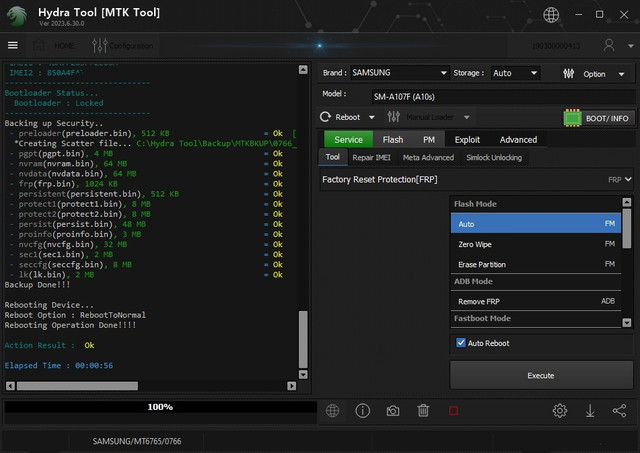The image size is (640, 453).
Task: Click the info circle icon
Action: (x=362, y=411)
